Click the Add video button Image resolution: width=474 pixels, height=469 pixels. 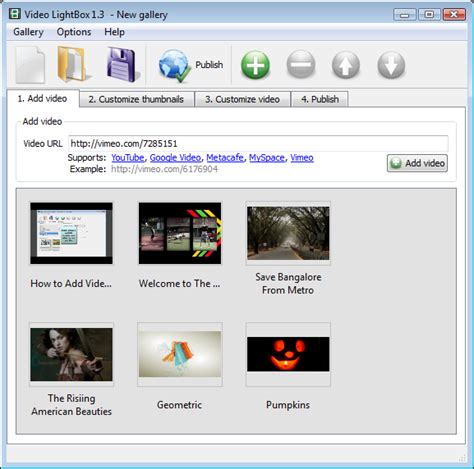pos(417,163)
